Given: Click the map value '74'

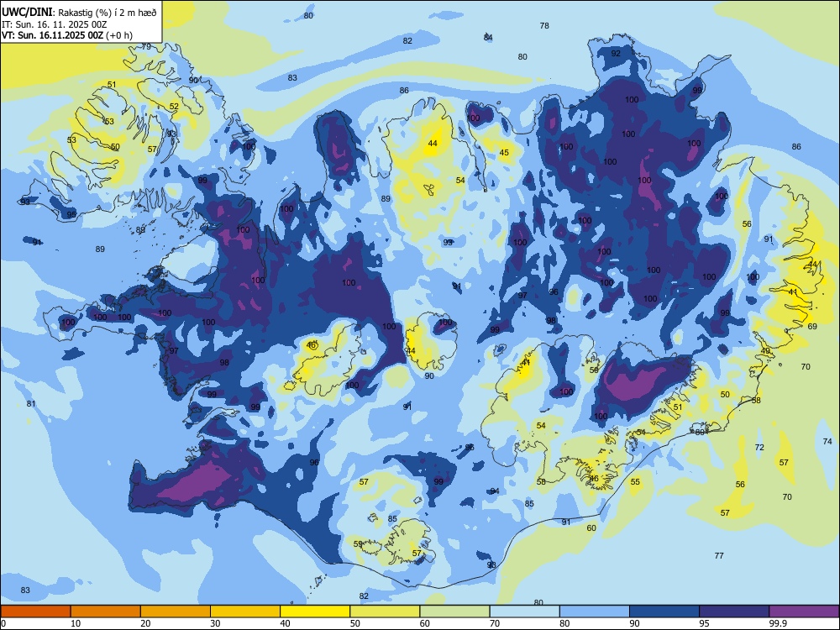Looking at the screenshot, I should (x=827, y=442).
